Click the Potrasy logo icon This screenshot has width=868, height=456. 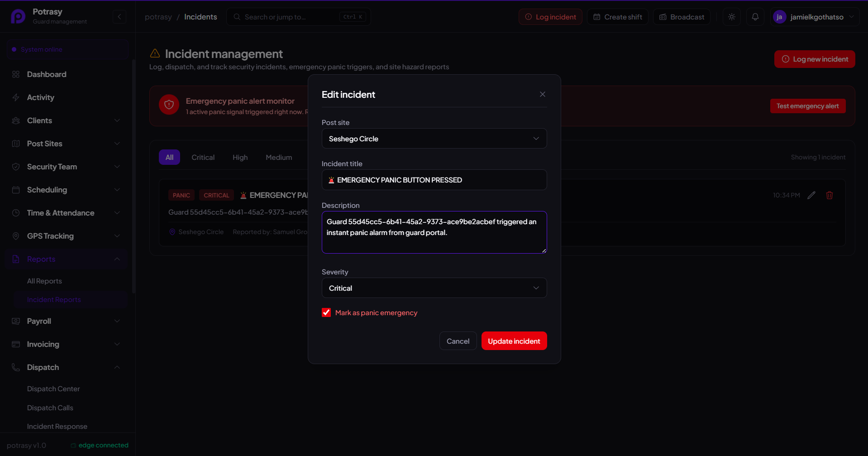tap(18, 17)
